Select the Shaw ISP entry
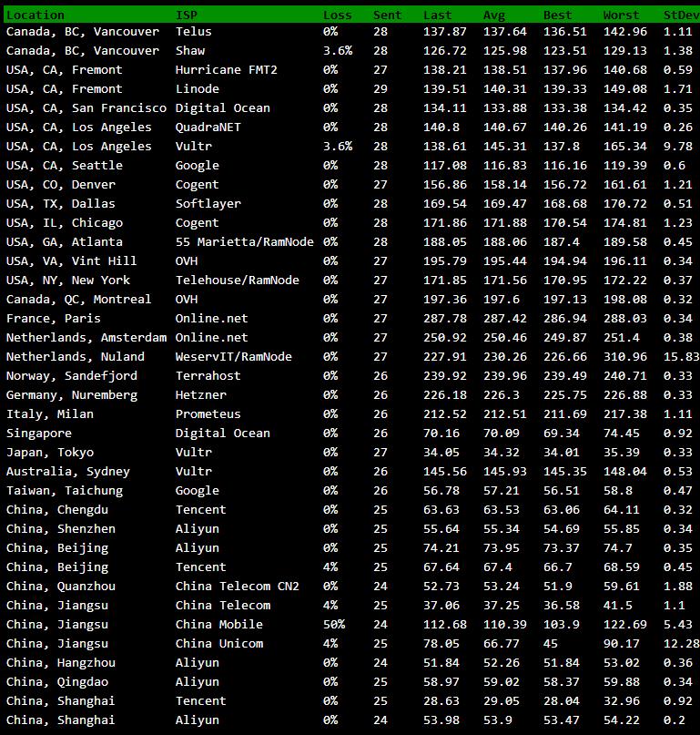 coord(190,51)
